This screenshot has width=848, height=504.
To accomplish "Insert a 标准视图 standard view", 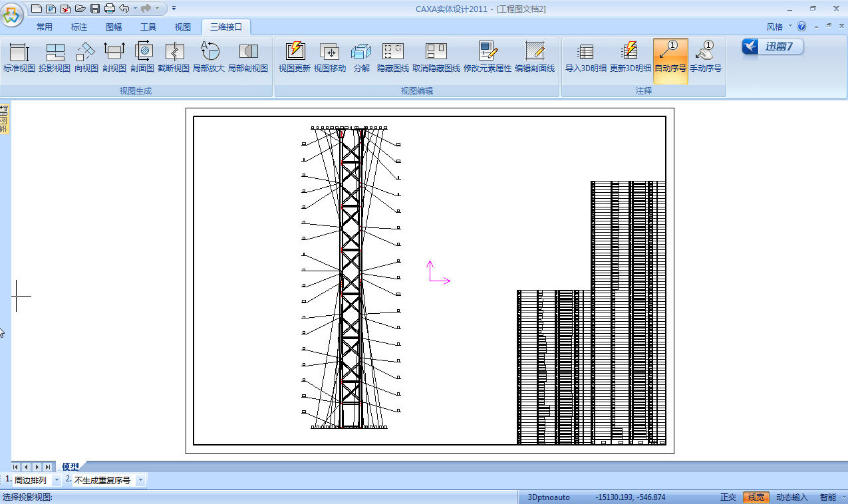I will pos(19,57).
